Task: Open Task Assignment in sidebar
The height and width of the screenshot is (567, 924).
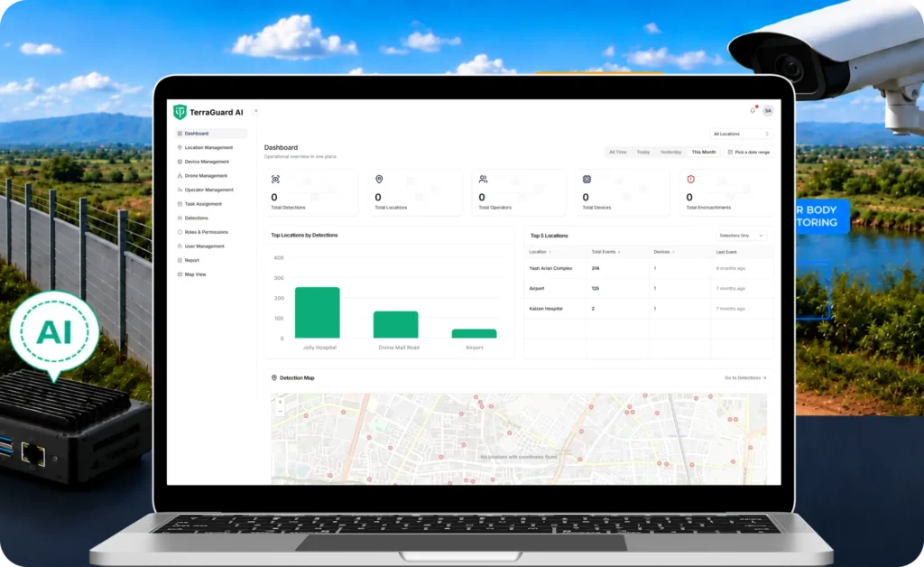Action: (211, 204)
